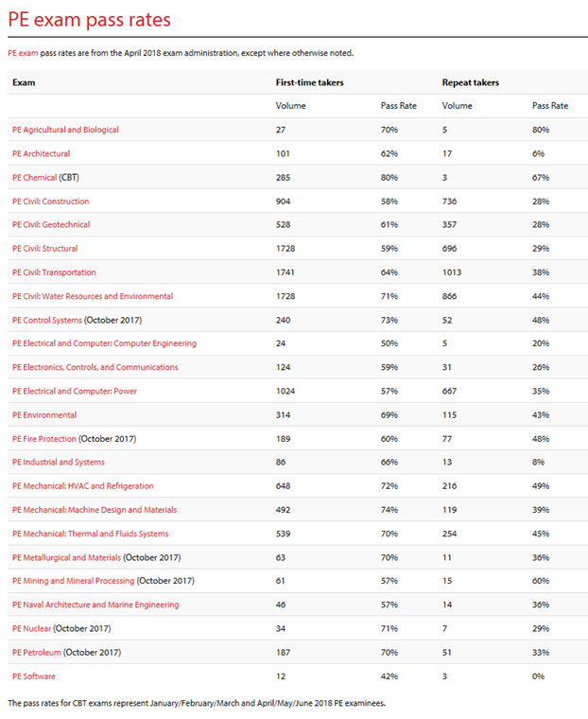This screenshot has height=719, width=588.
Task: Open PE Electrical and Computer: Computer Engineering
Action: click(104, 343)
